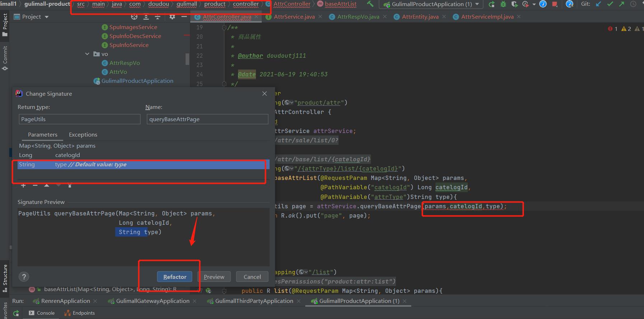Image resolution: width=644 pixels, height=319 pixels.
Task: Open the Console tab in Run panel
Action: [x=42, y=313]
